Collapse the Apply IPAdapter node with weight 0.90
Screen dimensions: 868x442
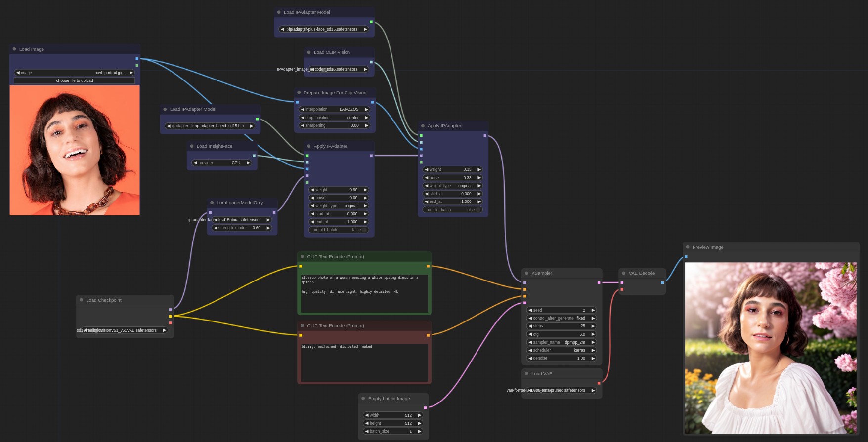309,146
